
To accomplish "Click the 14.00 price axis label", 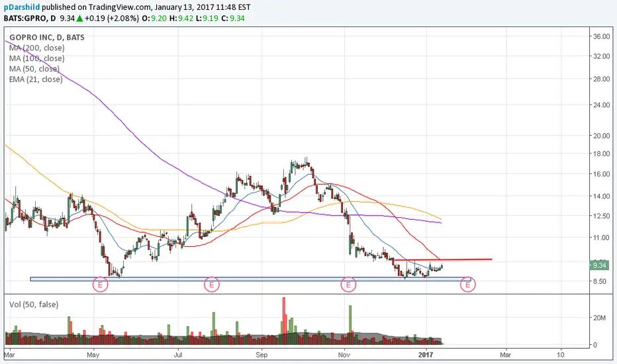I will (602, 196).
